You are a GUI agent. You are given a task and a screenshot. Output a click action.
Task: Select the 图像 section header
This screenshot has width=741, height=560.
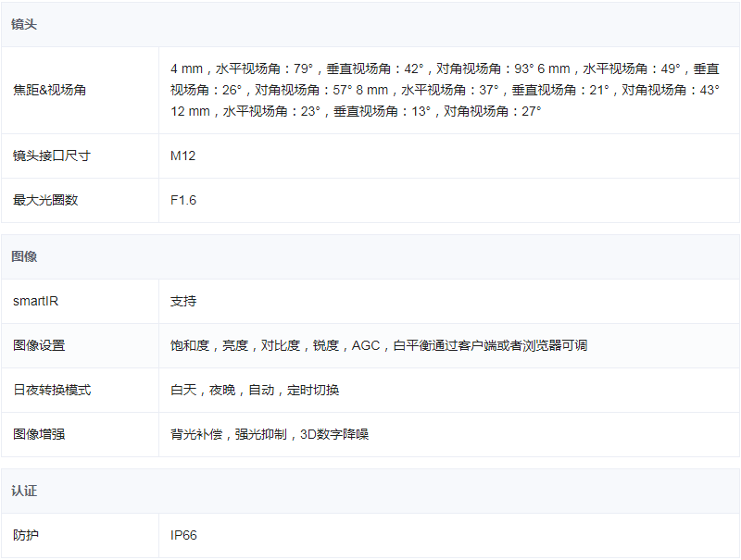coord(24,256)
